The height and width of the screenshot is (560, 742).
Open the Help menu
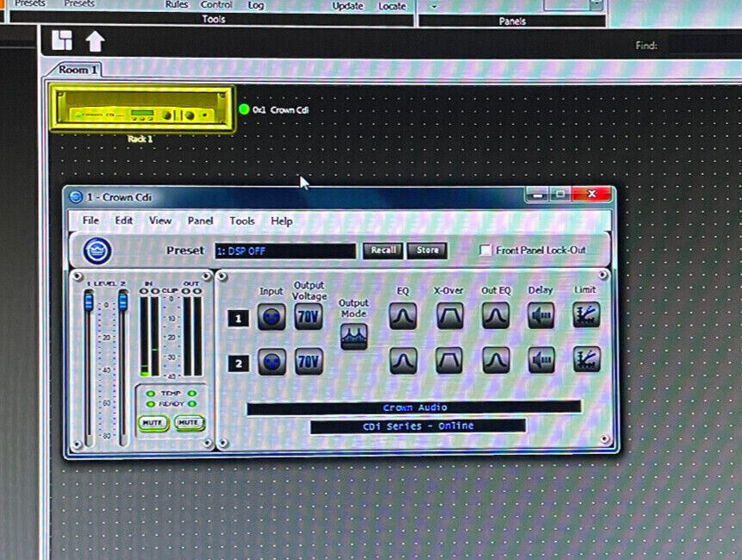coord(282,221)
